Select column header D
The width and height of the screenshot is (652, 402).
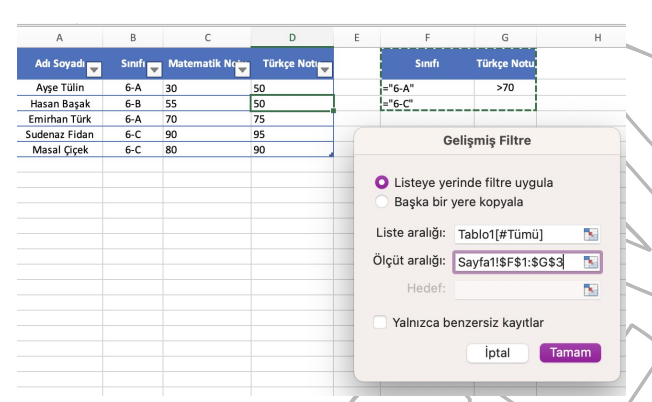292,38
